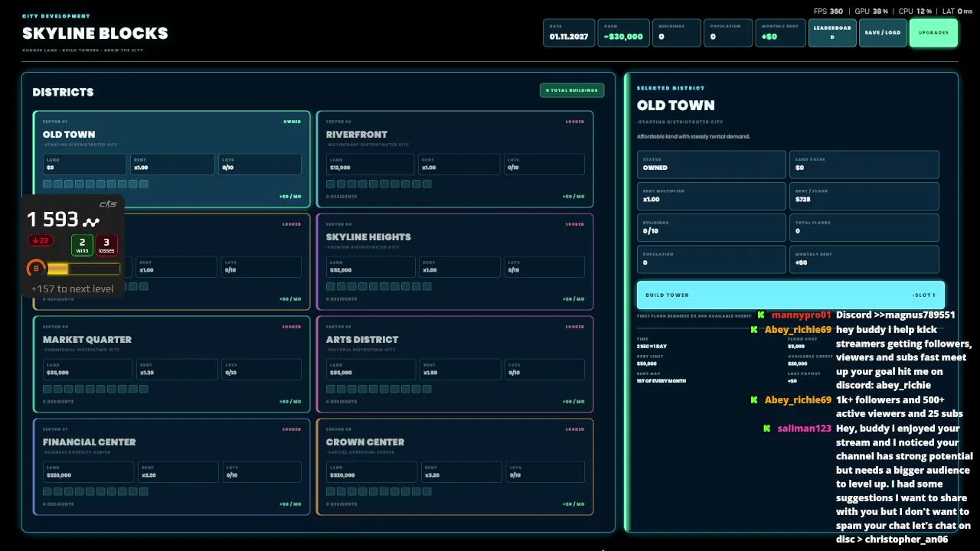Viewport: 980px width, 551px height.
Task: Select the Skyline Heights district card
Action: [455, 262]
